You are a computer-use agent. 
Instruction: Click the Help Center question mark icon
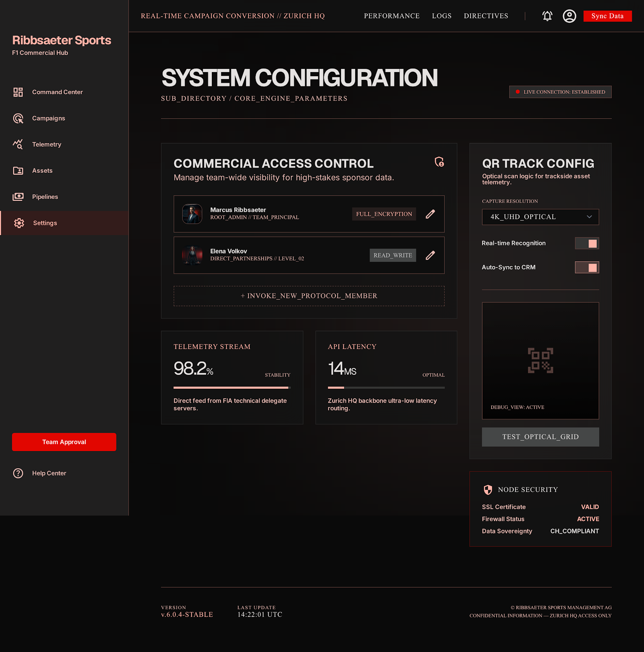[18, 473]
